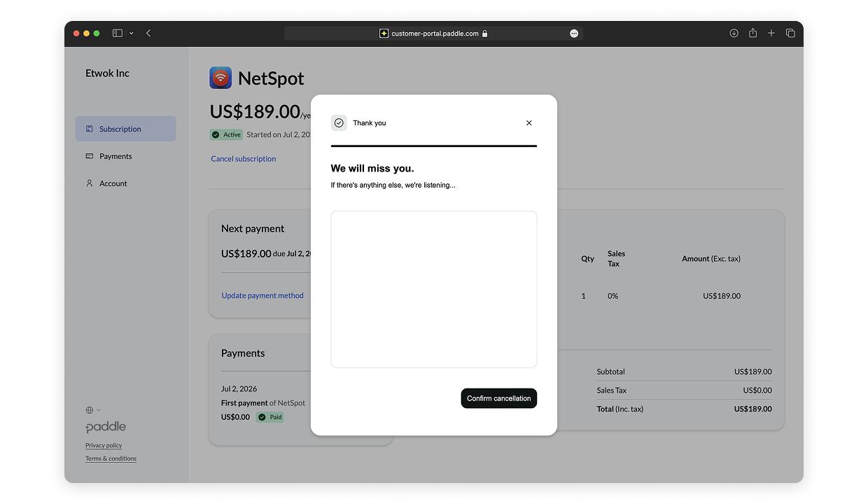The height and width of the screenshot is (504, 868).
Task: Open a new tab with plus icon
Action: tap(771, 33)
